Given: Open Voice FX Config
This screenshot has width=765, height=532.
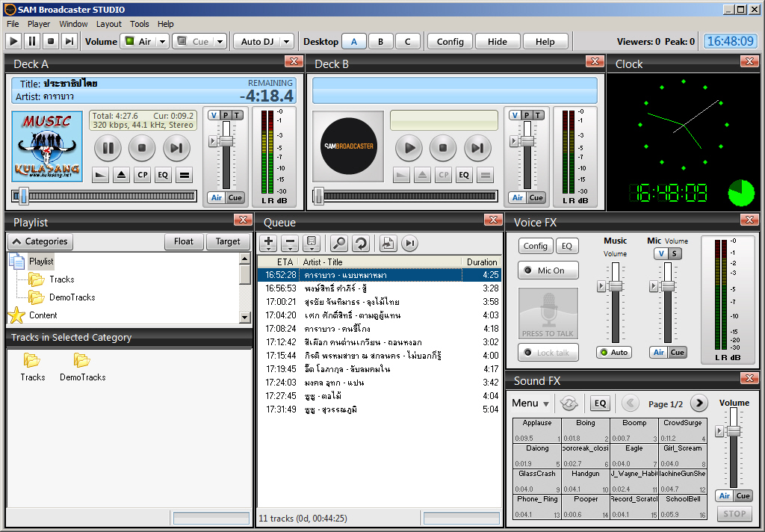Looking at the screenshot, I should pyautogui.click(x=535, y=246).
